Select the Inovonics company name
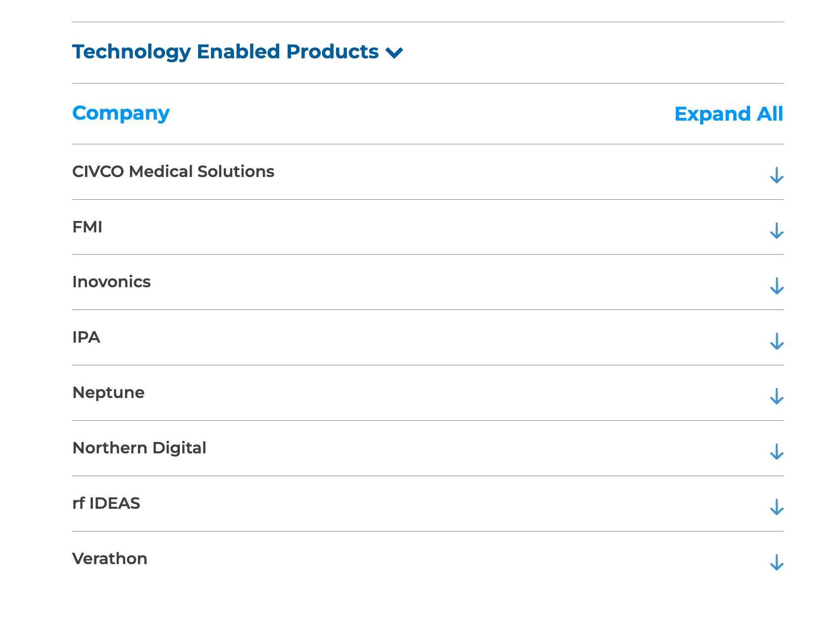The image size is (840, 617). [112, 282]
